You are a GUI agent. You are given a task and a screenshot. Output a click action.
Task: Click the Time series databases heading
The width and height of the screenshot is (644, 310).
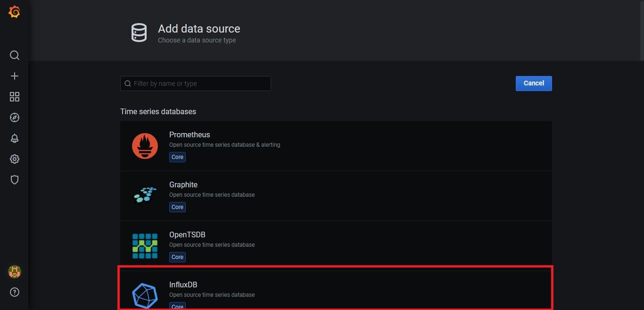pyautogui.click(x=158, y=112)
